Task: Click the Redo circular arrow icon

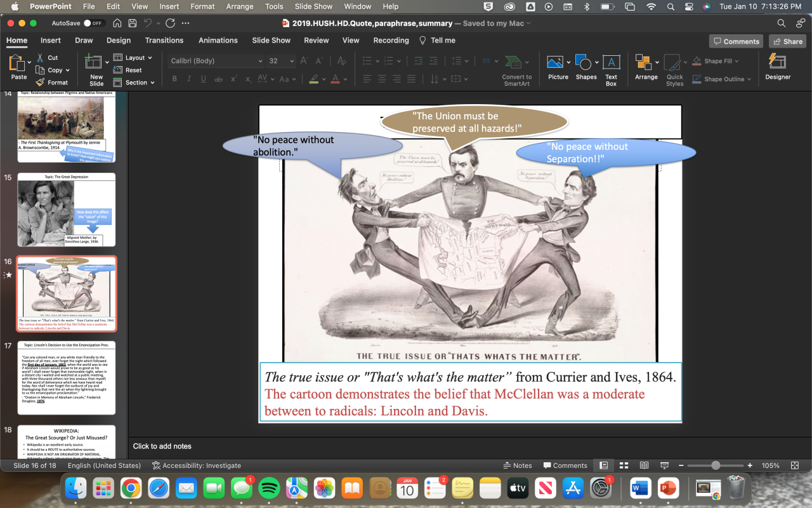Action: pyautogui.click(x=170, y=23)
